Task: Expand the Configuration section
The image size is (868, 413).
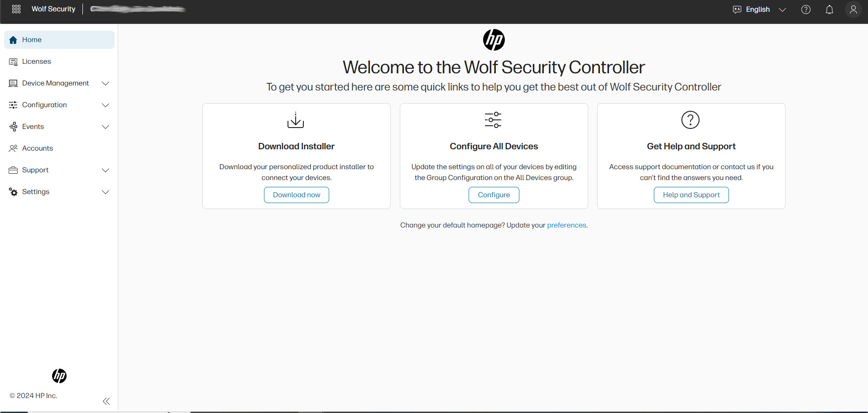Action: tap(106, 105)
